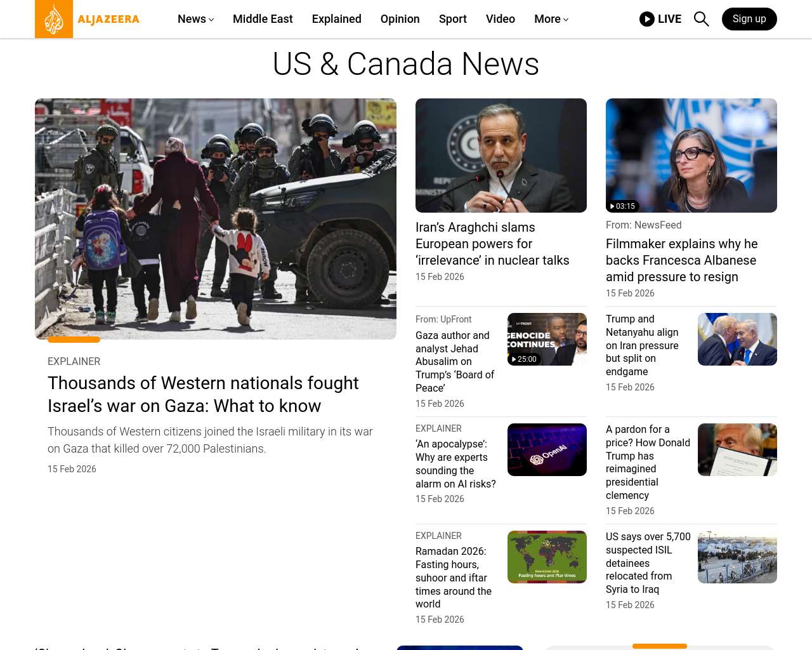The height and width of the screenshot is (650, 812).
Task: Open the Middle East section
Action: coord(263,19)
